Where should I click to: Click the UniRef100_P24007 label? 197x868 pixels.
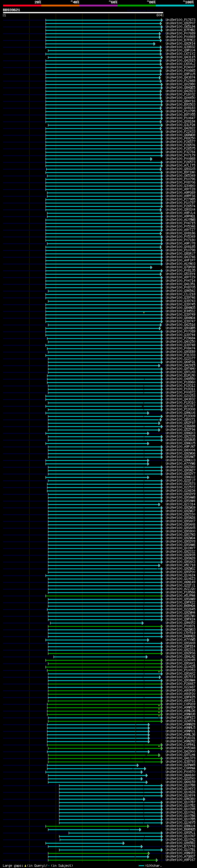point(180,67)
